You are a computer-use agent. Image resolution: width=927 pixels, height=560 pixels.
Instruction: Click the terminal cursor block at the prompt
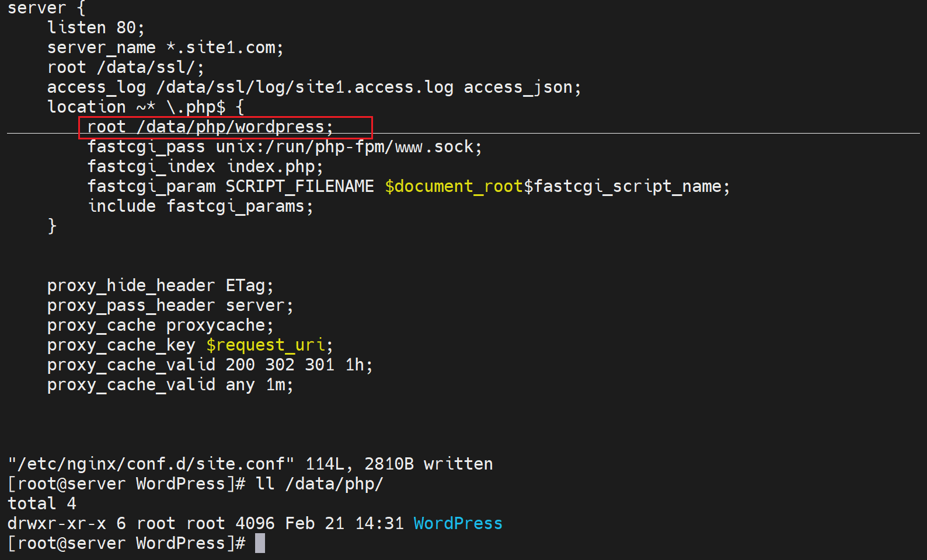coord(260,543)
